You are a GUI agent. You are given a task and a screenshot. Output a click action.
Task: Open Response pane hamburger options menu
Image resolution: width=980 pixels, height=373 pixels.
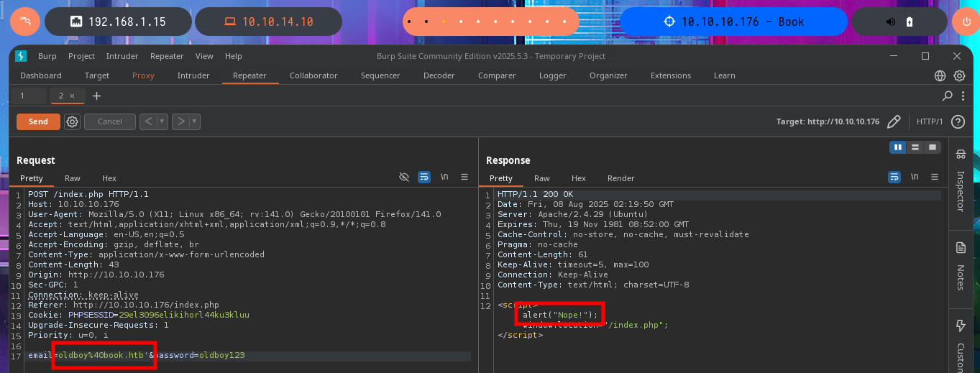[934, 177]
